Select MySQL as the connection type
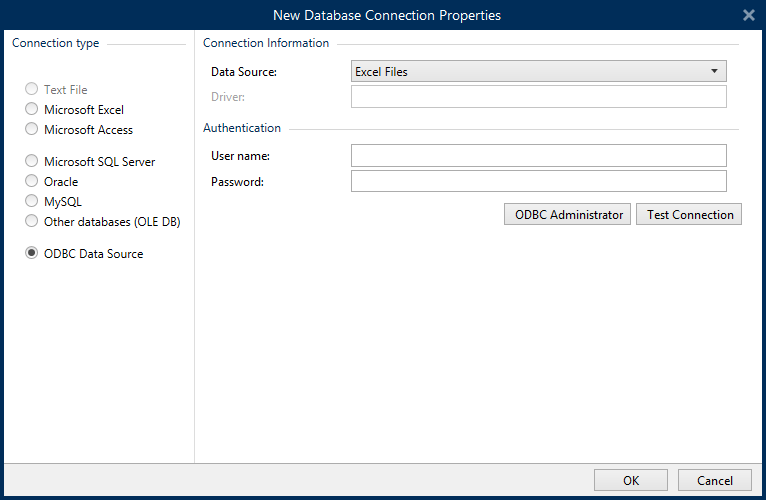Screen dimensions: 766x500 [x=33, y=202]
